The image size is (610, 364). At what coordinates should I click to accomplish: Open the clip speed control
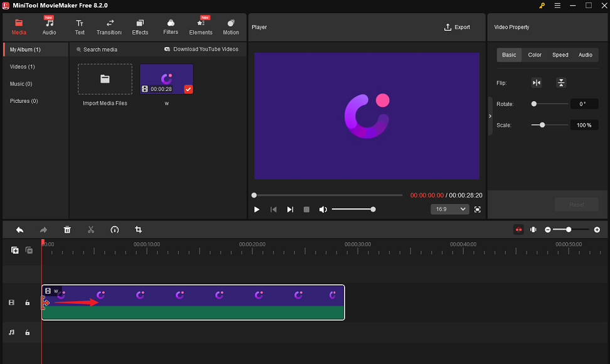[x=114, y=230]
